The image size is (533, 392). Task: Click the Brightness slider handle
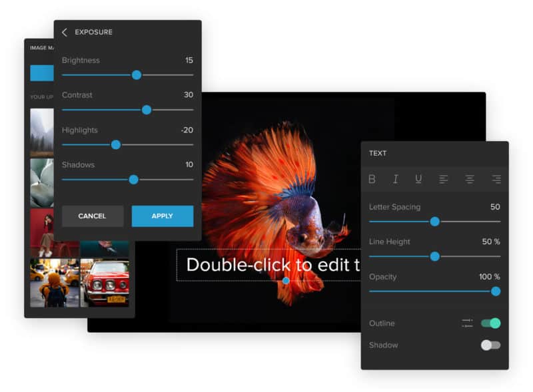137,75
